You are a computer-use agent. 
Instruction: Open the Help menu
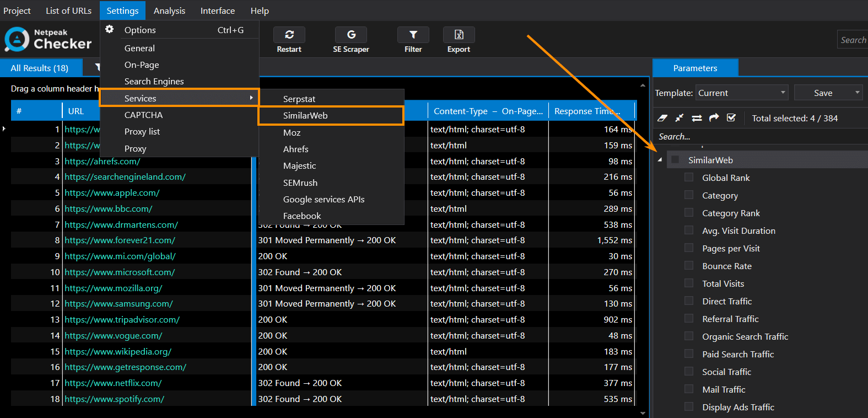(260, 10)
